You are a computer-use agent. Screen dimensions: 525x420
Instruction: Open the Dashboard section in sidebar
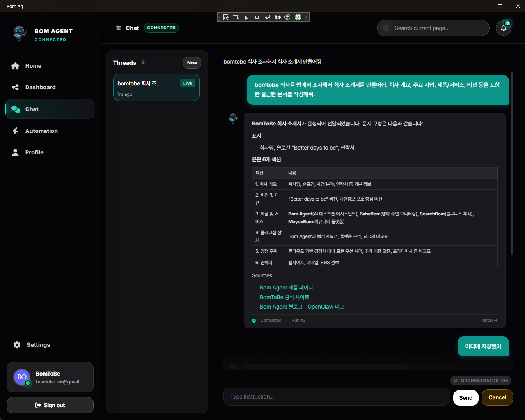pyautogui.click(x=40, y=87)
